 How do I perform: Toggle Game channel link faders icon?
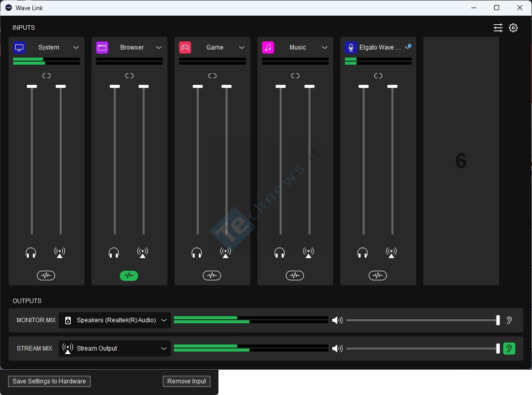coord(212,76)
